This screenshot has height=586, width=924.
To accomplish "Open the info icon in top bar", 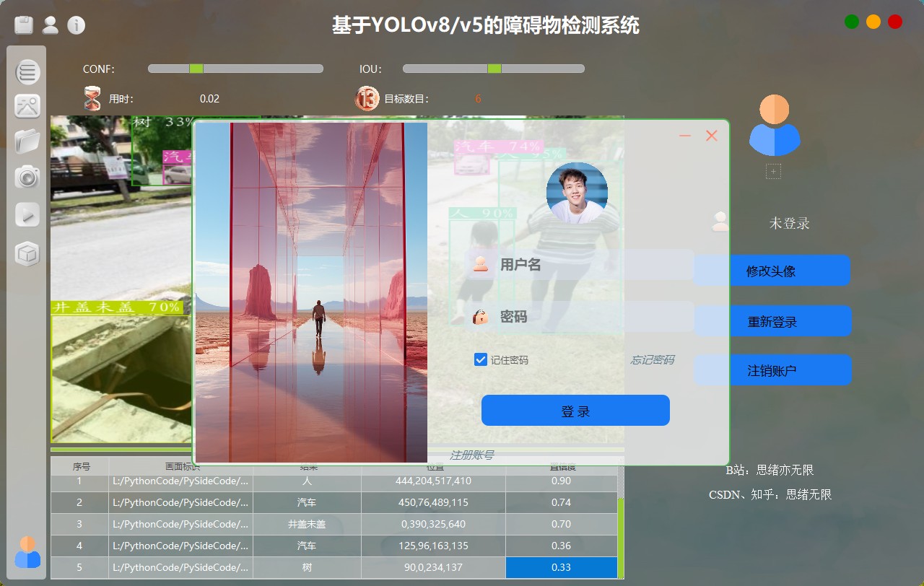I will coord(76,25).
